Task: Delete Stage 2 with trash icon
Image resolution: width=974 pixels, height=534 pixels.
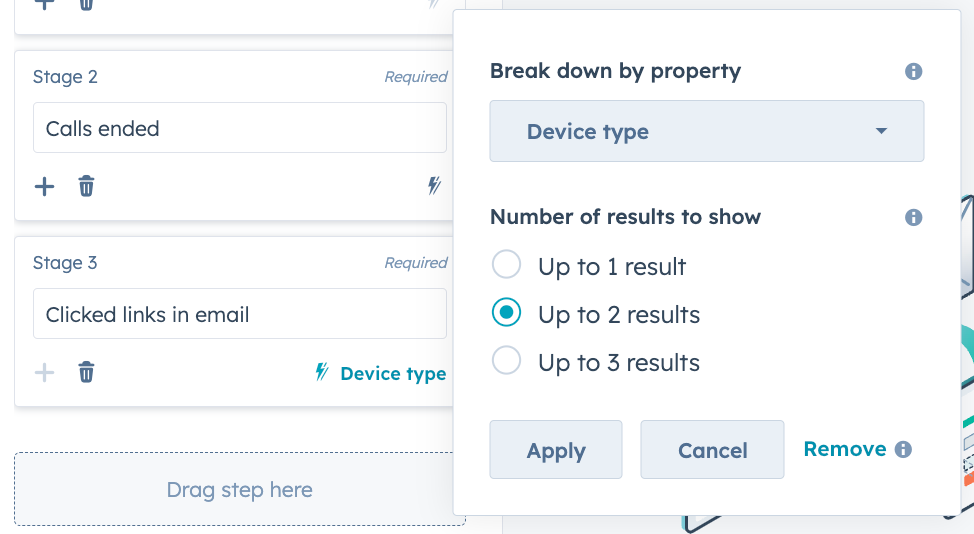Action: tap(86, 186)
